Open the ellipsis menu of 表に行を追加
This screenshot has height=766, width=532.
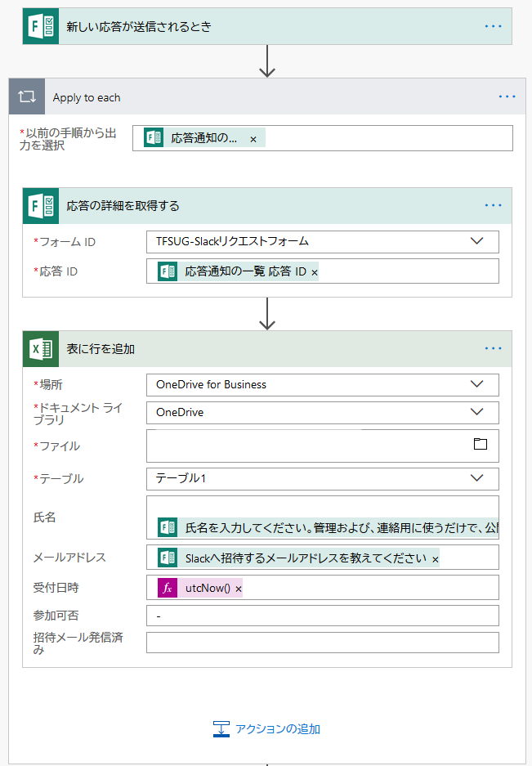click(x=493, y=348)
